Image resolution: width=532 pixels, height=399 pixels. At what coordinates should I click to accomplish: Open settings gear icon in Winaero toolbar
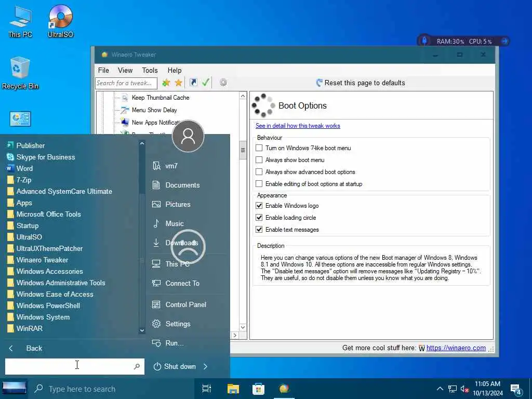point(223,83)
